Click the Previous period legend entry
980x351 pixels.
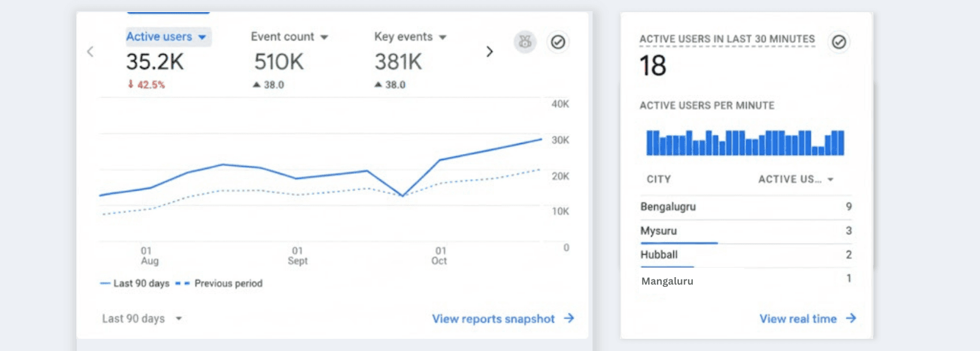[x=219, y=283]
